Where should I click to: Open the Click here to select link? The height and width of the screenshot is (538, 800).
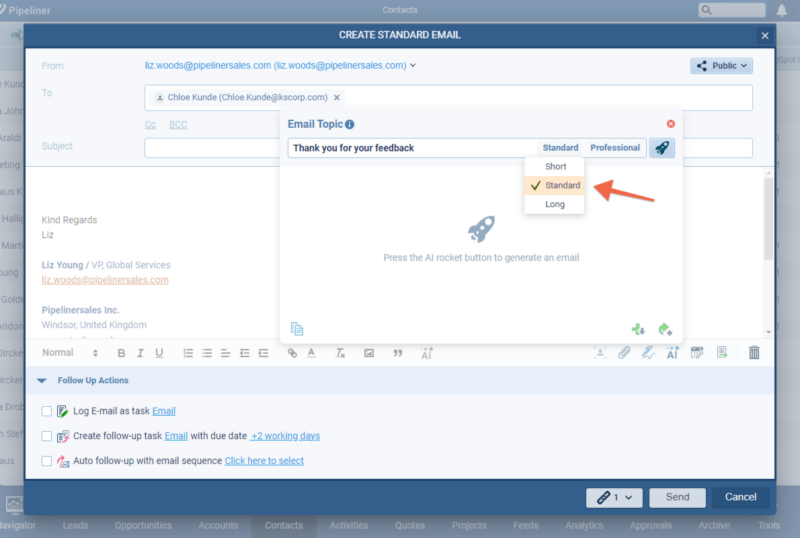pyautogui.click(x=264, y=461)
